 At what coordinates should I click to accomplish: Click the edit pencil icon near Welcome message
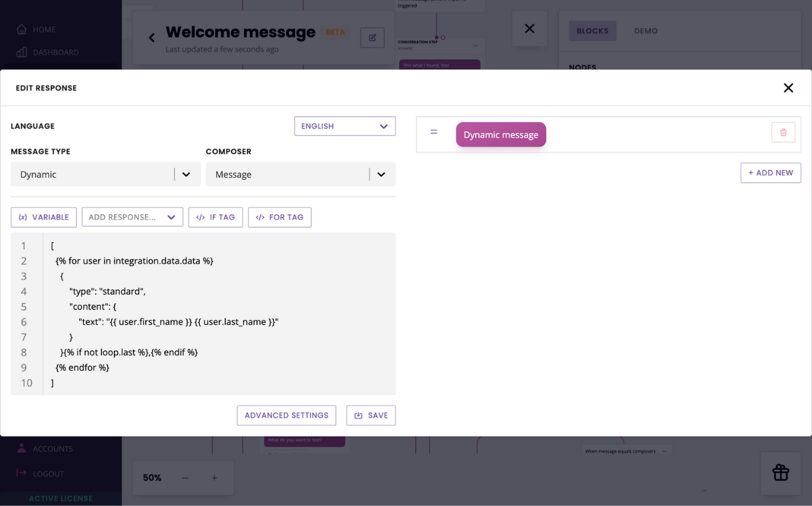click(372, 38)
